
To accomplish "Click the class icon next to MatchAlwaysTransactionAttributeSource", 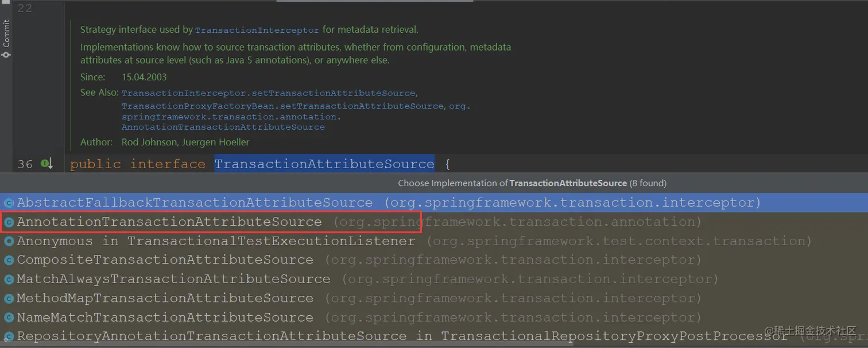I will [x=9, y=280].
